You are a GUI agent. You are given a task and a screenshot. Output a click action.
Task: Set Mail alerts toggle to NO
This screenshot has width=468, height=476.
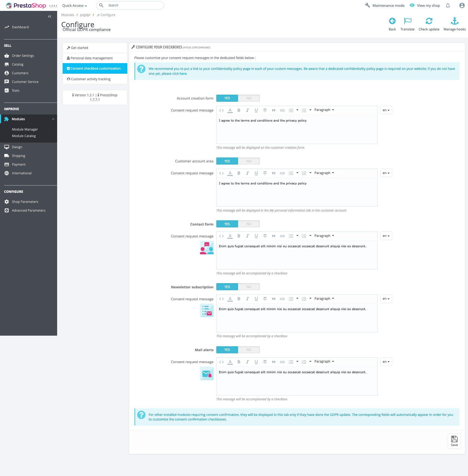click(249, 350)
